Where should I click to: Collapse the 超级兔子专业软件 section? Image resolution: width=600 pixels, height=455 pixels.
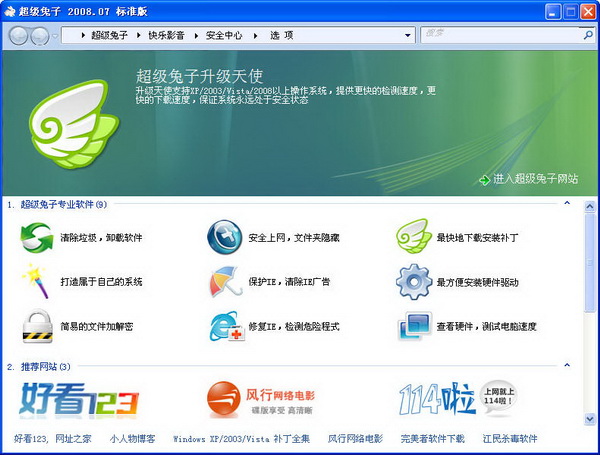[567, 203]
